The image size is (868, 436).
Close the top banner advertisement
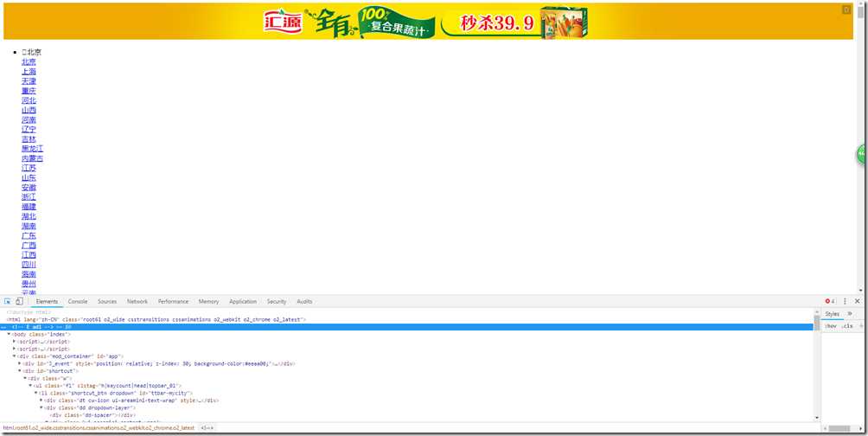pyautogui.click(x=846, y=10)
